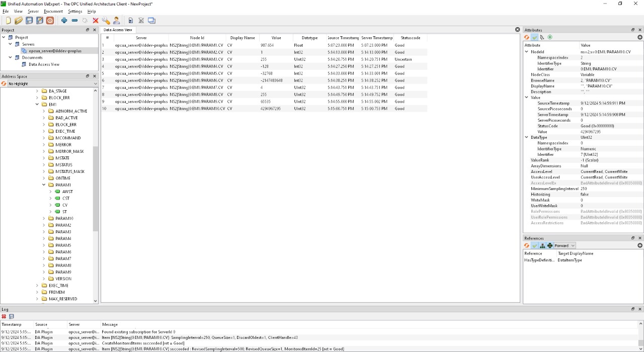This screenshot has width=644, height=352.
Task: Click the save log icon
Action: 12,316
